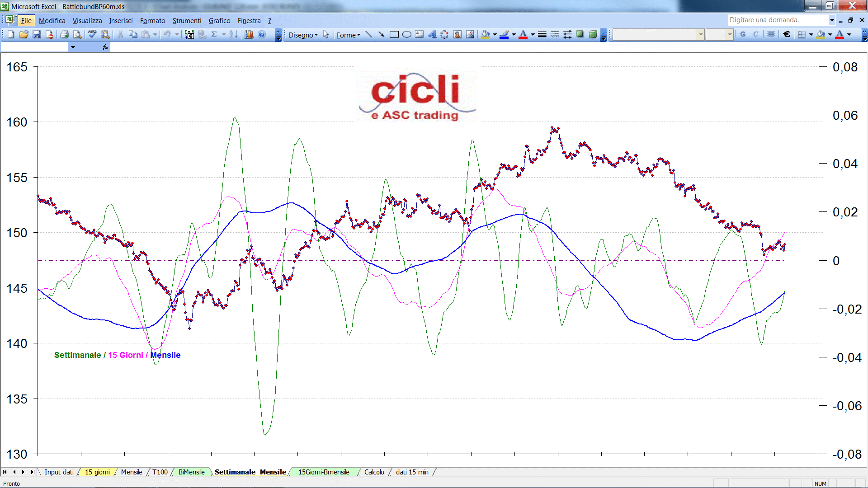Toggle the Select Objects pointer

click(325, 35)
